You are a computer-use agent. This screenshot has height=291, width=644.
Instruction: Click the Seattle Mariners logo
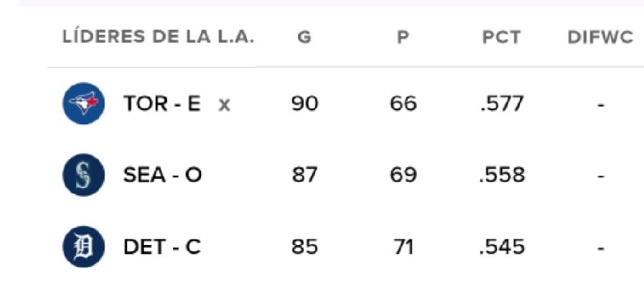pyautogui.click(x=84, y=176)
